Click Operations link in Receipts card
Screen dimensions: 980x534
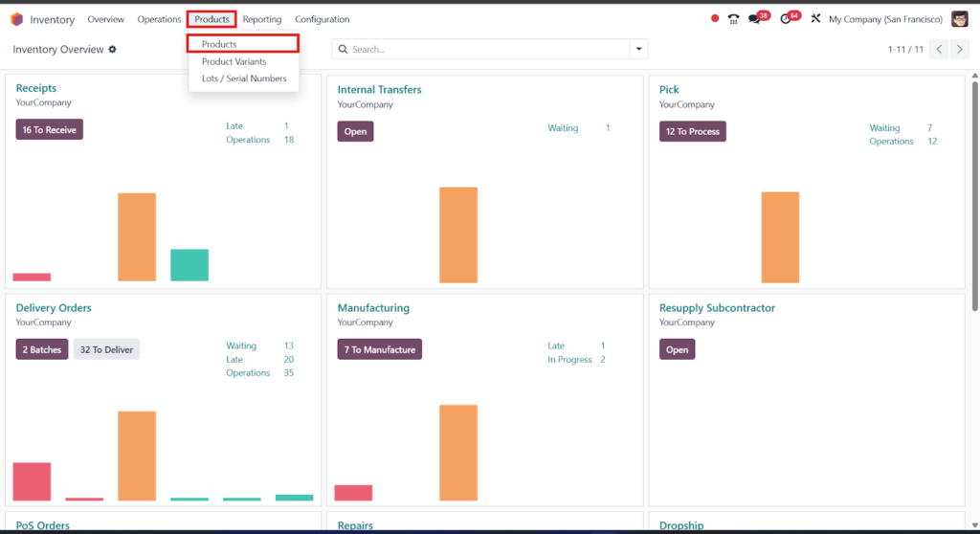pos(248,140)
